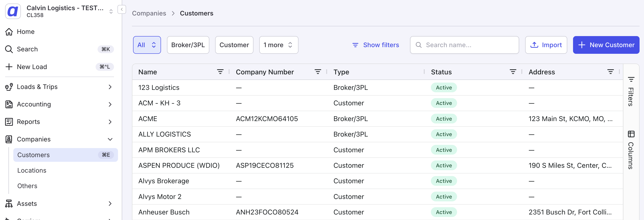The image size is (644, 220).
Task: Click the Show filters lines icon
Action: (x=355, y=45)
